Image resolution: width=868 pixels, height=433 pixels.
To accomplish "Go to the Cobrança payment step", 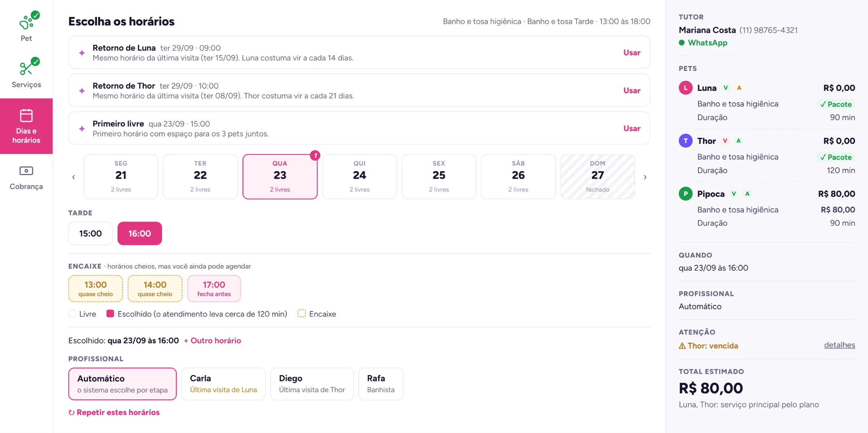I will (26, 178).
